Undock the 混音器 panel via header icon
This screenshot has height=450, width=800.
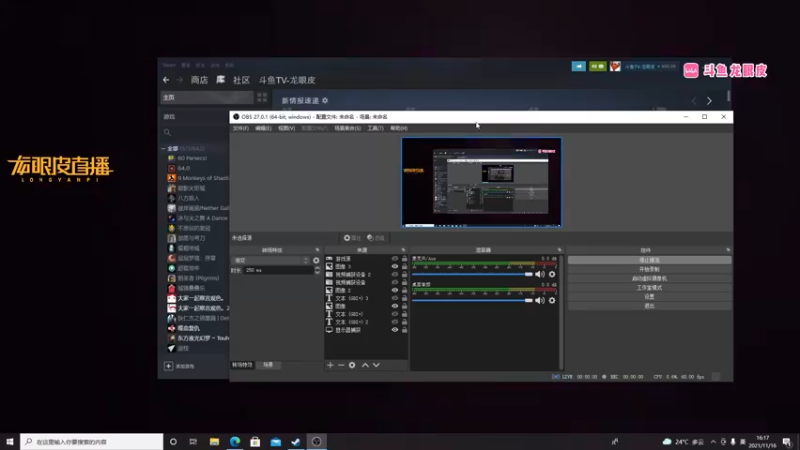pos(559,250)
